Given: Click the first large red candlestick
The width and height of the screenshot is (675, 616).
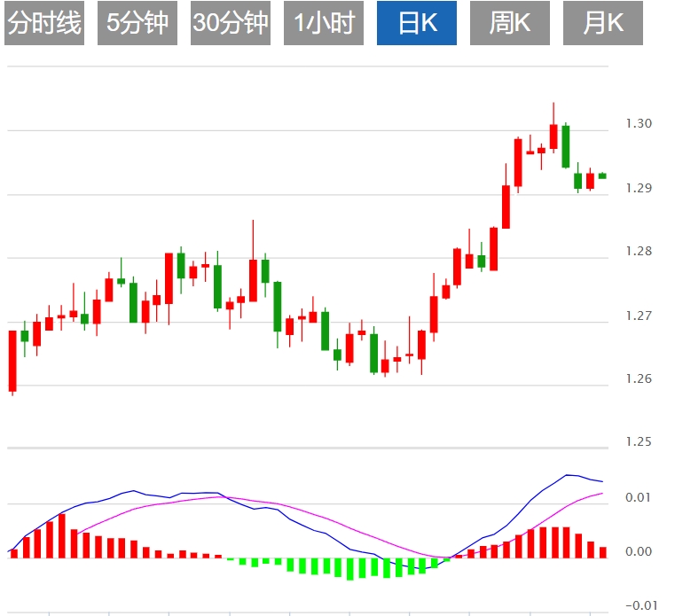Looking at the screenshot, I should tap(12, 361).
